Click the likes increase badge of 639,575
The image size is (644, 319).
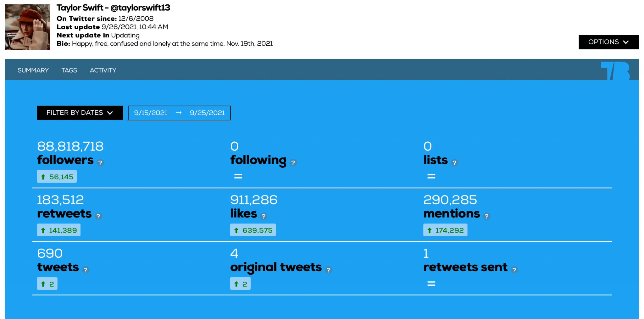pyautogui.click(x=253, y=230)
